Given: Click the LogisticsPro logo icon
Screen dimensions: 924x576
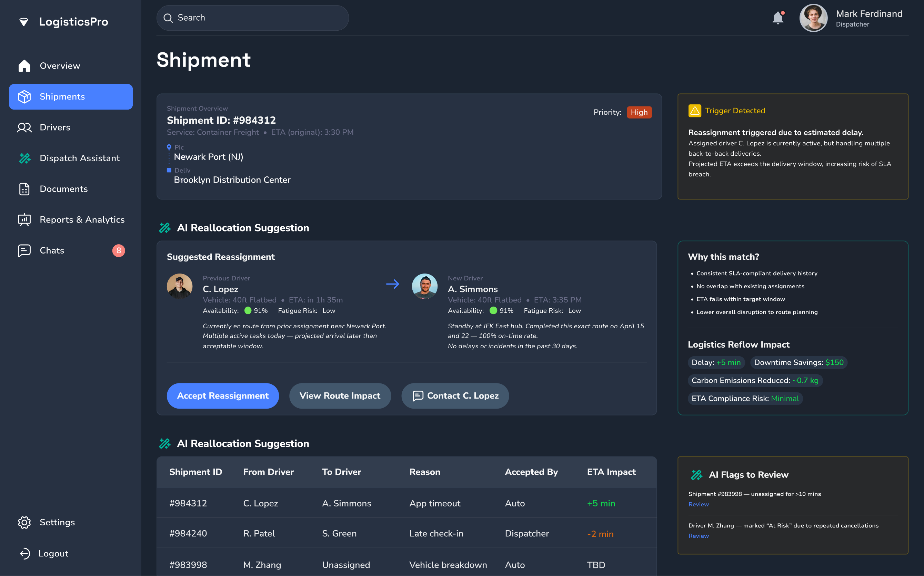Looking at the screenshot, I should (x=24, y=22).
